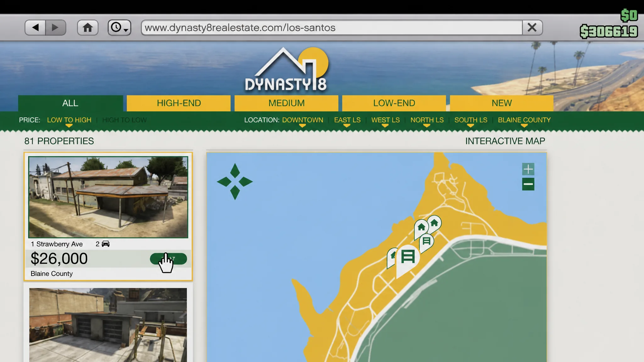Click the $26,000 price text

pos(59,259)
